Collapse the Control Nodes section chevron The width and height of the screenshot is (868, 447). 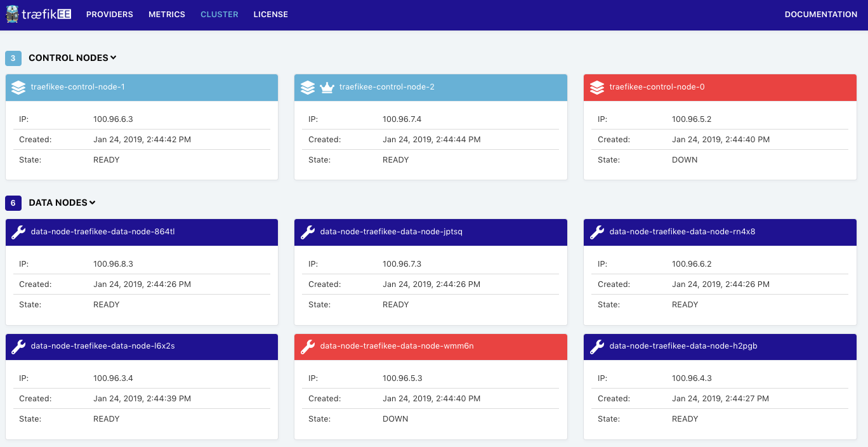click(114, 58)
